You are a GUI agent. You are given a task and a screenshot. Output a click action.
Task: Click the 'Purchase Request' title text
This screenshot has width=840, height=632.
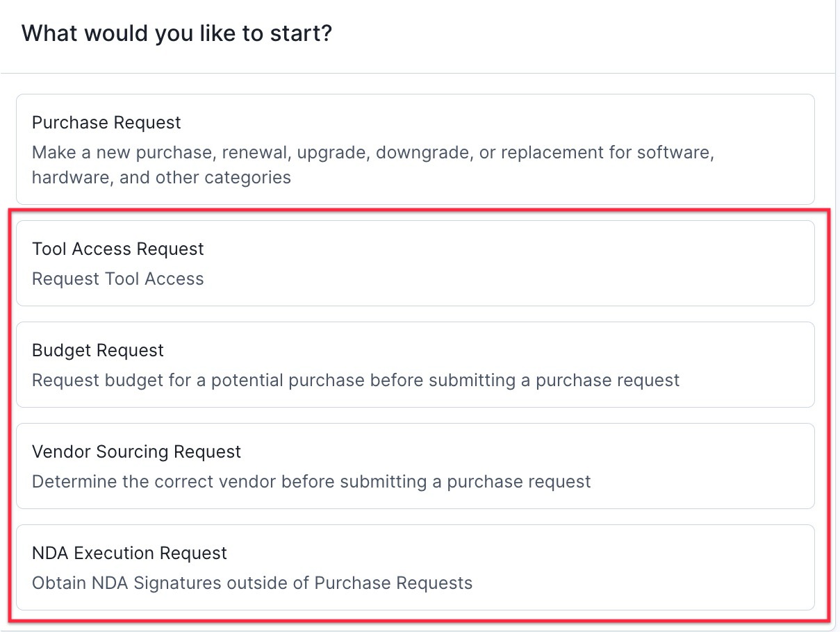tap(106, 123)
